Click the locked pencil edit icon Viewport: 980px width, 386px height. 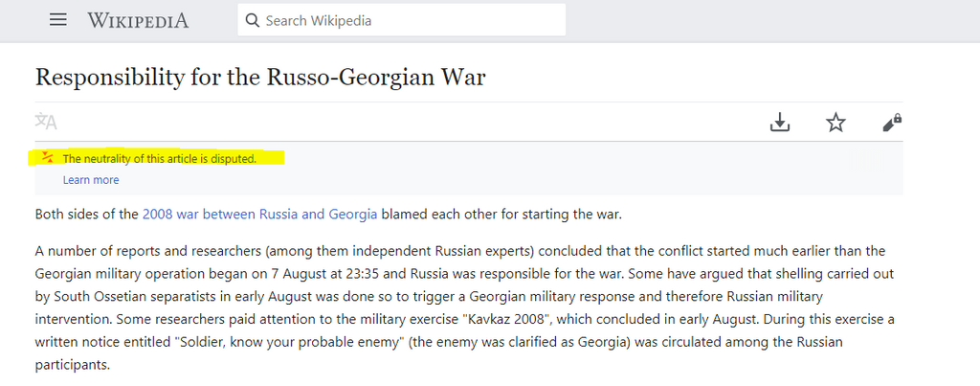(x=892, y=123)
